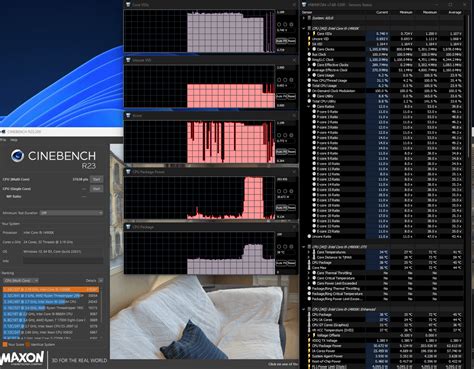Click the clock icon beside Bus Clock
Viewport: 474px width, 369px height.
[309, 54]
